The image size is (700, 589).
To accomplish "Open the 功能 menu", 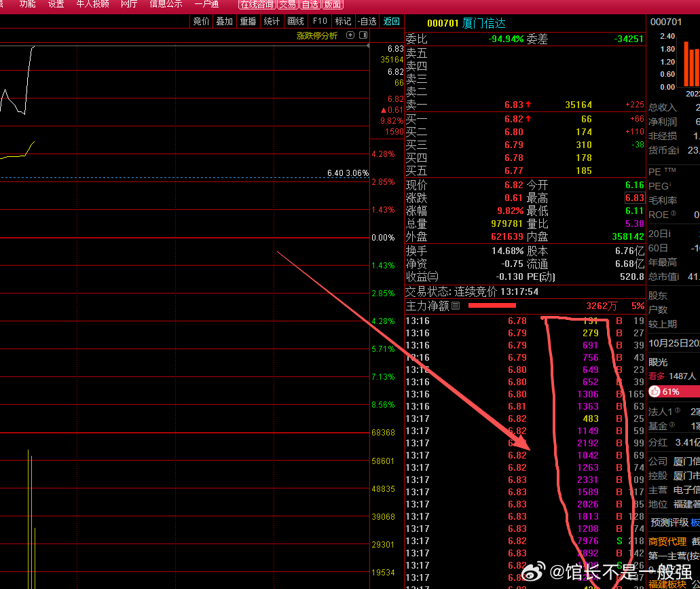I will 28,4.
